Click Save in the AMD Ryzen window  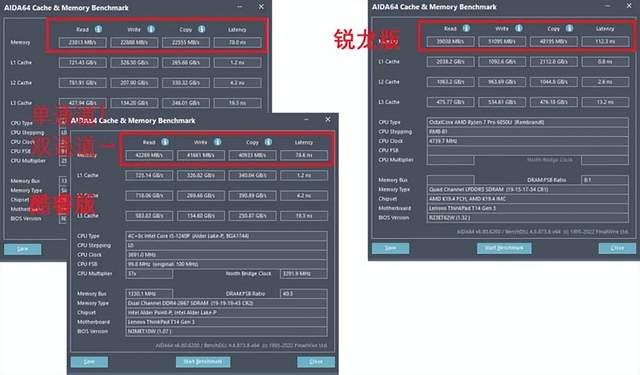pyautogui.click(x=391, y=248)
